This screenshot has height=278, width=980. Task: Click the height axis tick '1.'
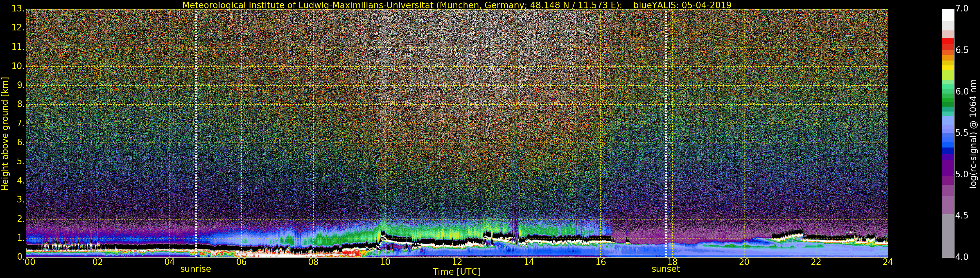(x=21, y=238)
